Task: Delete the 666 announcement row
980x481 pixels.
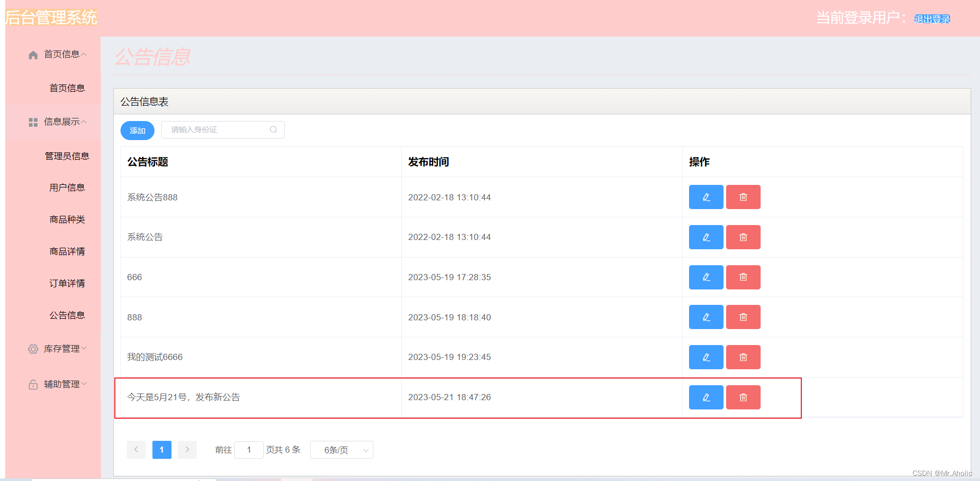Action: point(743,277)
